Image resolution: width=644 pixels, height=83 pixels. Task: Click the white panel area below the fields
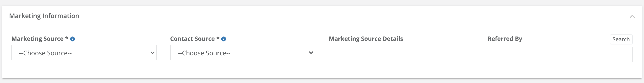point(322,70)
